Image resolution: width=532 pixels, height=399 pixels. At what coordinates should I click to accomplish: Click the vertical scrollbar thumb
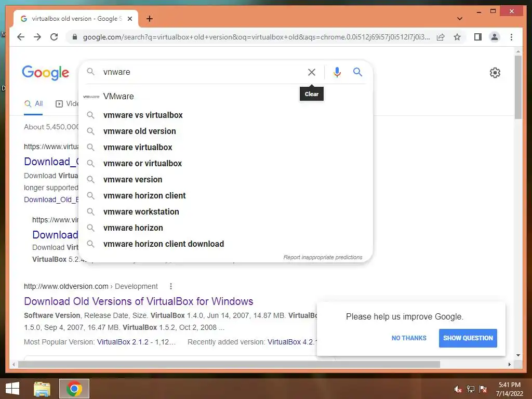tap(518, 87)
